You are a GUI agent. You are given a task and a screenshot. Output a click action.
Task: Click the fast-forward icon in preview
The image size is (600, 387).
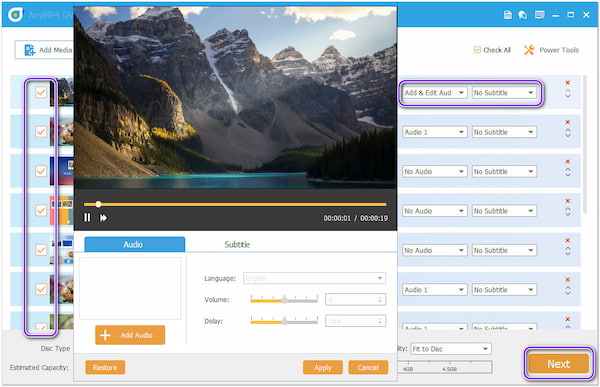pos(103,218)
